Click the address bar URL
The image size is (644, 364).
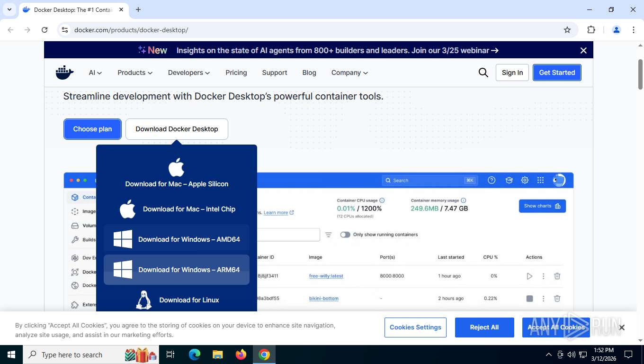click(131, 30)
